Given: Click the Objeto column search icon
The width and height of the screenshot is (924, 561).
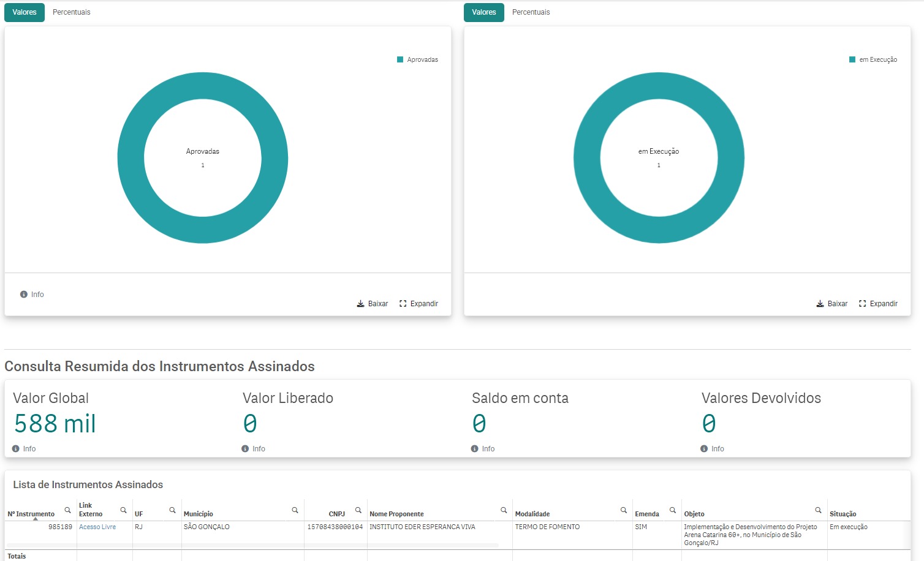Looking at the screenshot, I should (818, 510).
